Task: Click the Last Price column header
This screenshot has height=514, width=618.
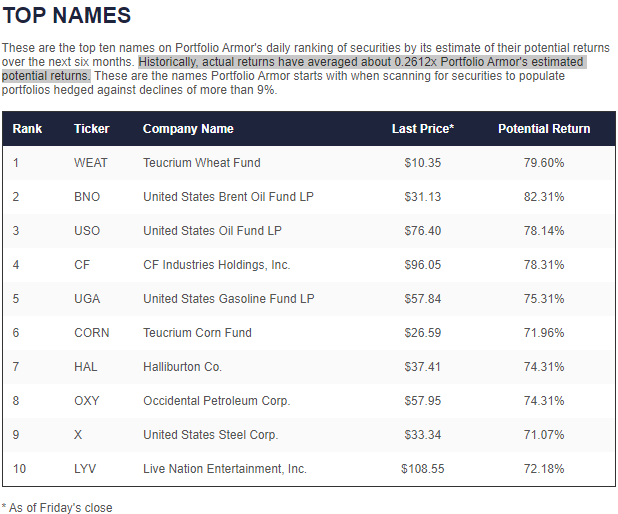Action: coord(423,129)
